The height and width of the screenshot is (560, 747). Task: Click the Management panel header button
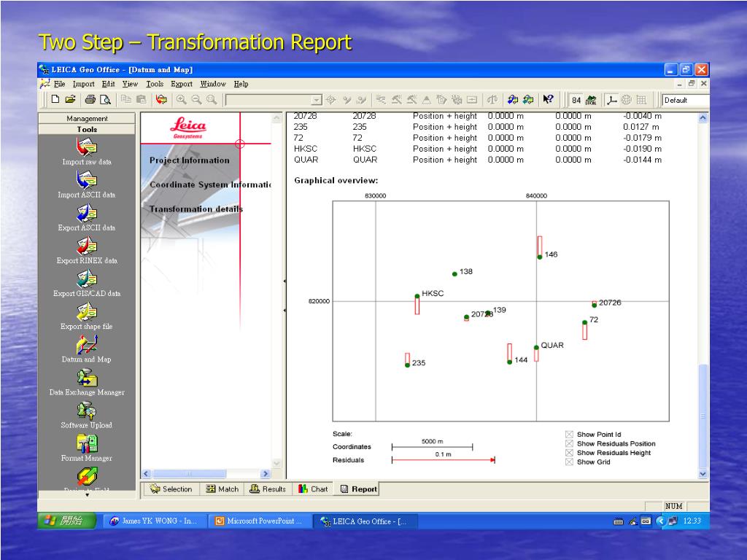tap(87, 118)
